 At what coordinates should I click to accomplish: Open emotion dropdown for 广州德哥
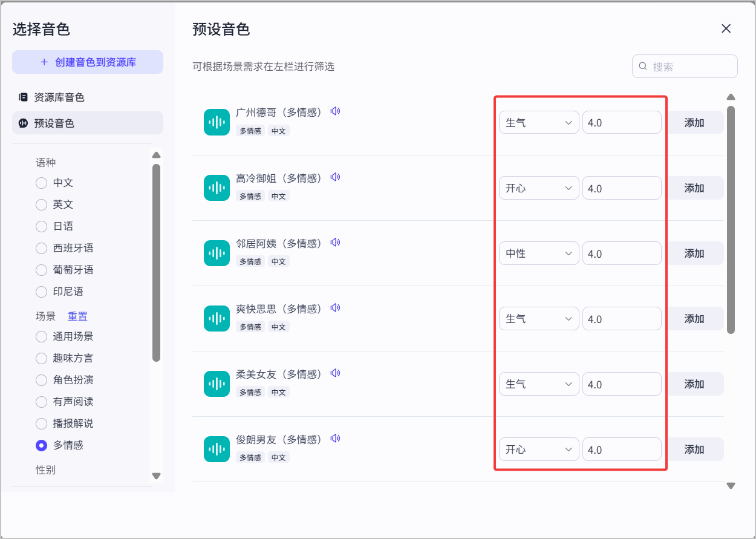coord(538,123)
